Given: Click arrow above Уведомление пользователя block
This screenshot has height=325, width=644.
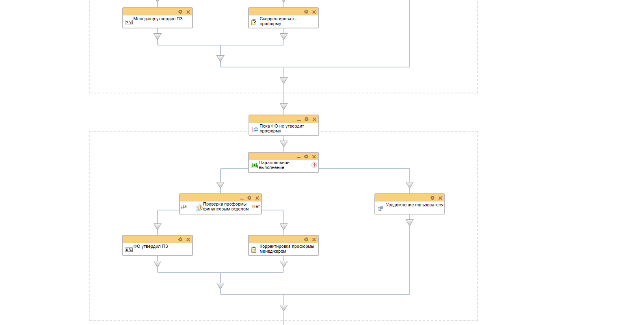Looking at the screenshot, I should coord(410,185).
